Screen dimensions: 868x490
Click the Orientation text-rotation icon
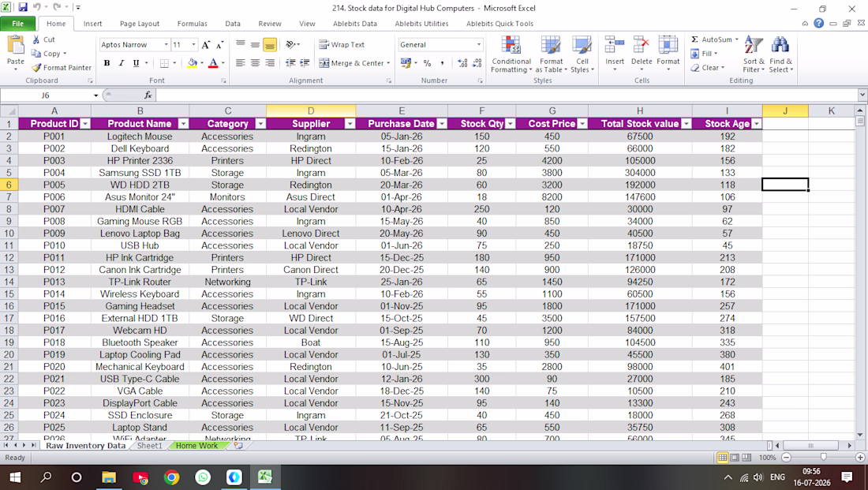[x=290, y=45]
